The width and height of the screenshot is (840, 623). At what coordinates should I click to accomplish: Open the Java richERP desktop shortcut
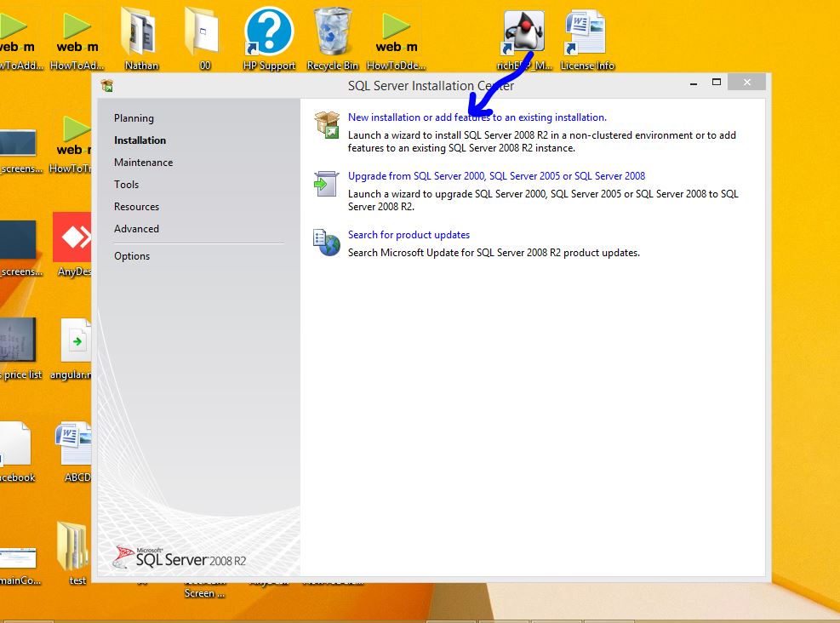click(524, 34)
